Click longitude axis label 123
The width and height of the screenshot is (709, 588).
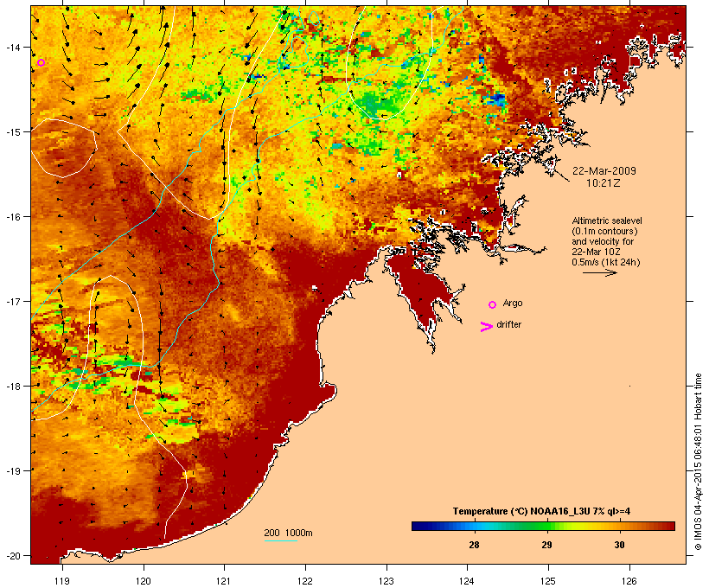(386, 581)
